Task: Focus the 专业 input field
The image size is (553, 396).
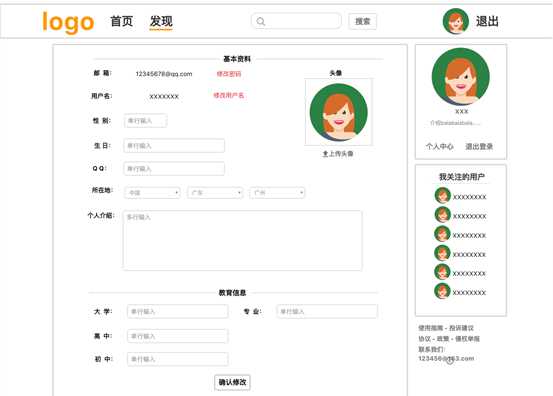Action: (327, 311)
